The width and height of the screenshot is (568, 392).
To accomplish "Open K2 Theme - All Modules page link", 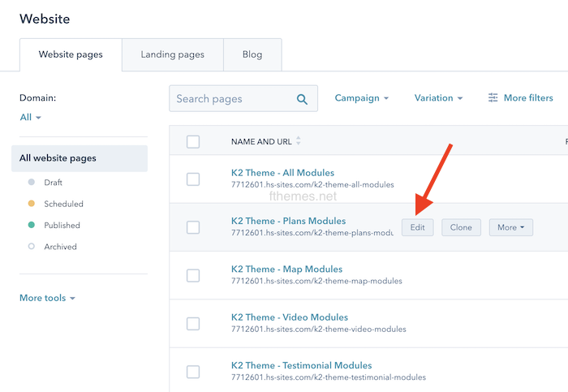I will [282, 173].
